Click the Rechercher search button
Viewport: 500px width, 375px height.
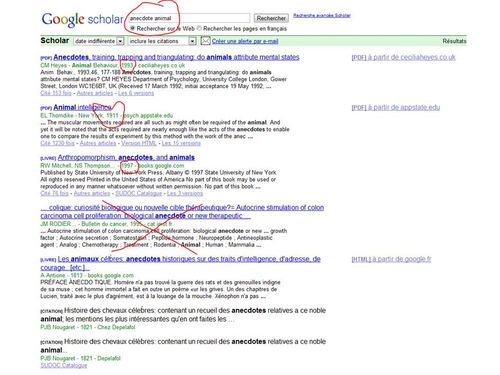271,18
